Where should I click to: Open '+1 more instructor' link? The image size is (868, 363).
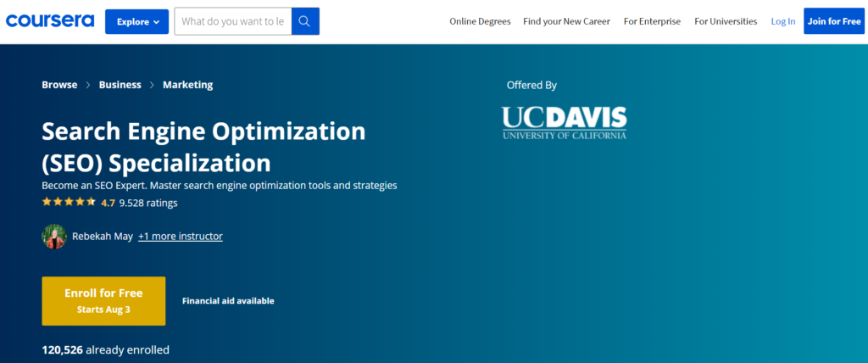pos(181,236)
